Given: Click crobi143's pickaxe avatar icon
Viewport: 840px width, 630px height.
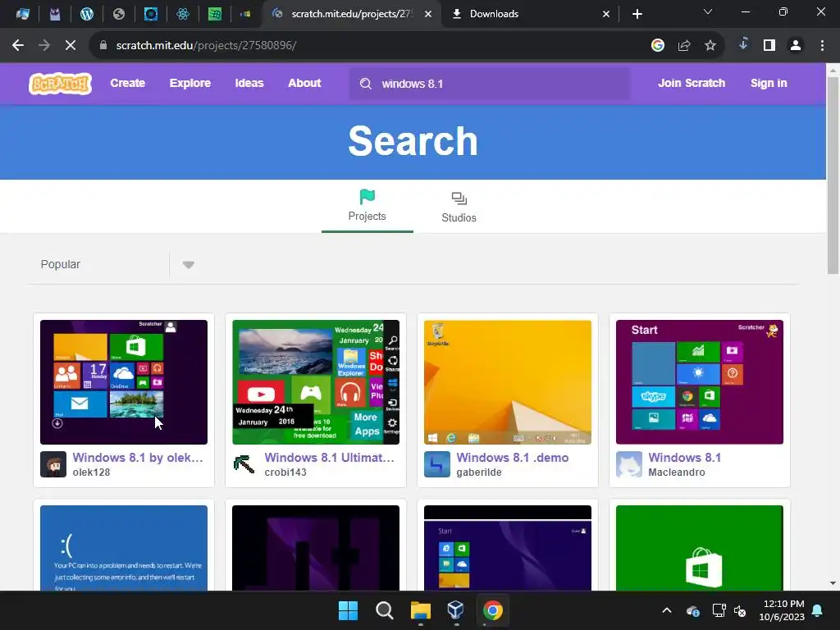Looking at the screenshot, I should (244, 464).
